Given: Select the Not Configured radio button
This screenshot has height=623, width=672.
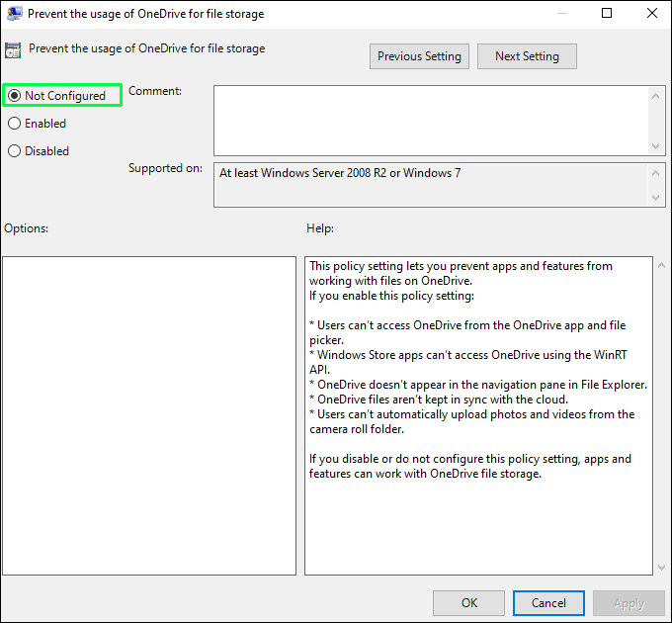Looking at the screenshot, I should point(15,96).
